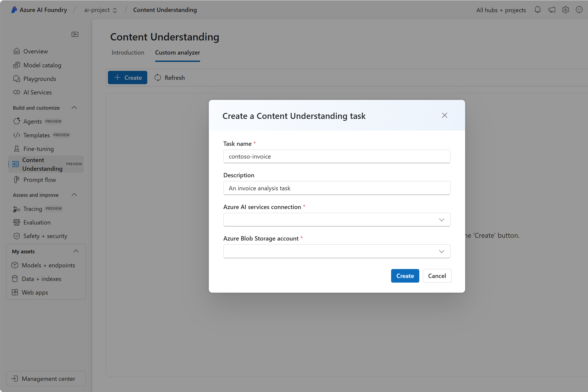Click Content Understanding breadcrumb
This screenshot has height=392, width=588.
pyautogui.click(x=165, y=10)
